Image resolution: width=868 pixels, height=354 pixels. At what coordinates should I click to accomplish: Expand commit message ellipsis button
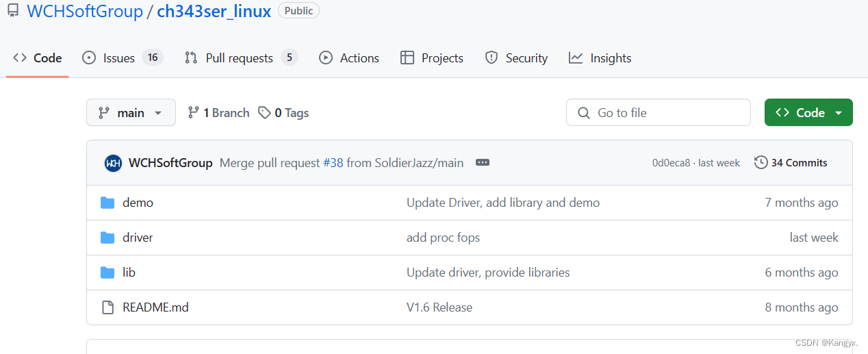(x=483, y=163)
